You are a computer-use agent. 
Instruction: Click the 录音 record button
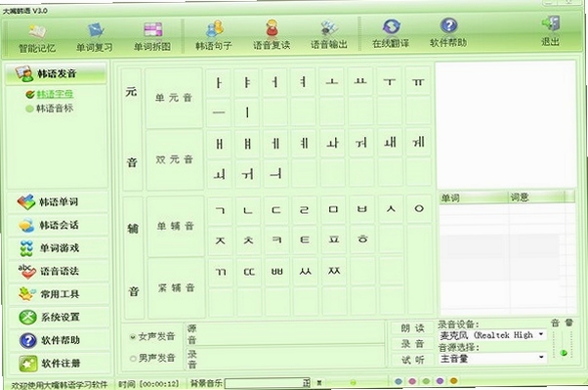412,344
